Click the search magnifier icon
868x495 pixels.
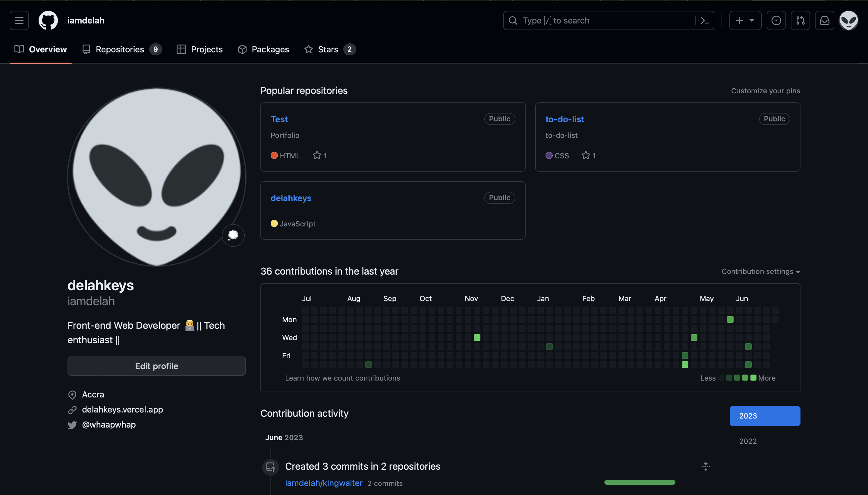513,20
